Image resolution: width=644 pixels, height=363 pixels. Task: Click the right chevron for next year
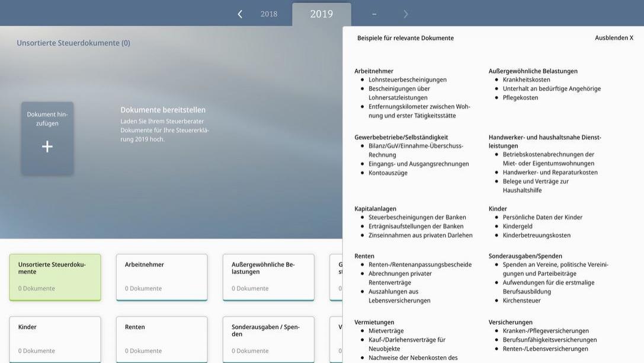[x=406, y=14]
